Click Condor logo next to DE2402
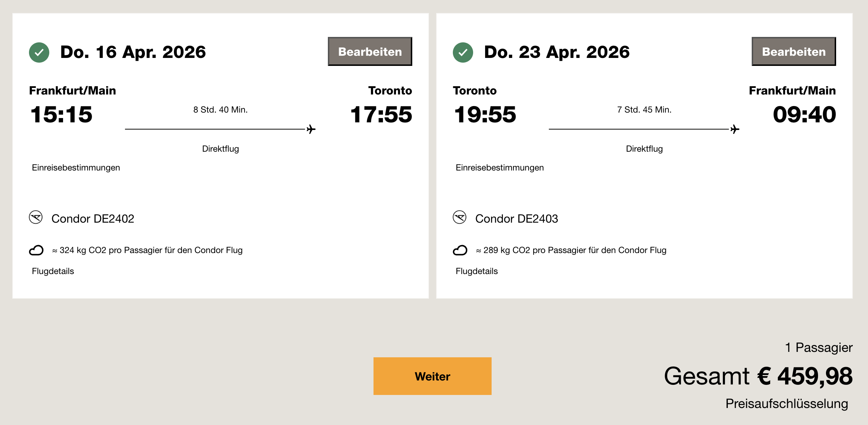 [x=36, y=218]
